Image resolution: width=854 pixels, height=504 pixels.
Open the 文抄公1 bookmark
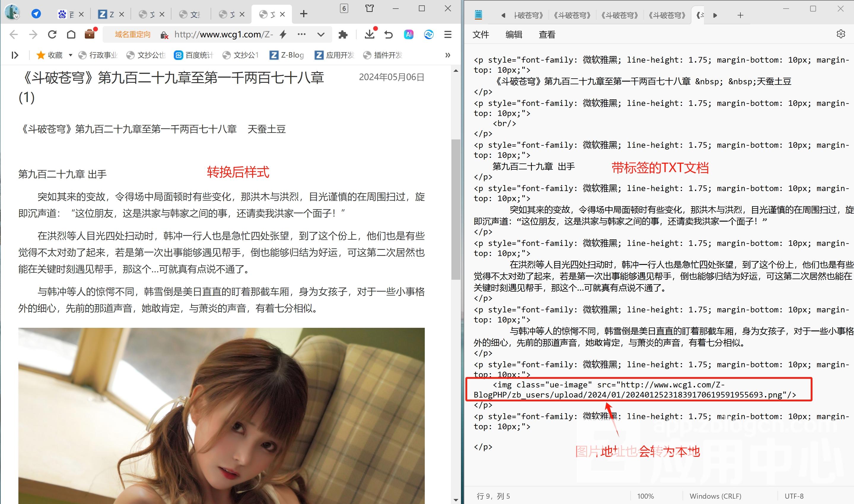click(241, 55)
